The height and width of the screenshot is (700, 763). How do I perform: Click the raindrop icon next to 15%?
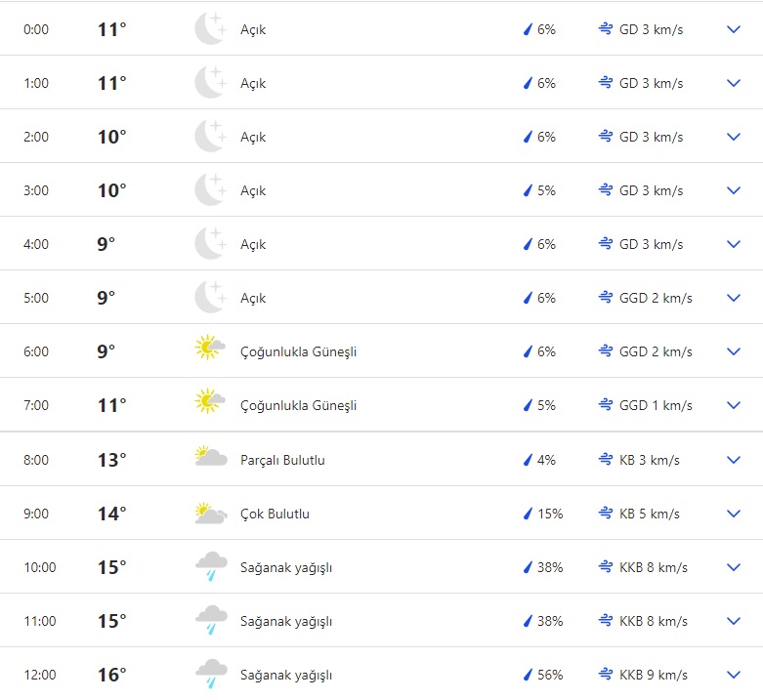[528, 514]
